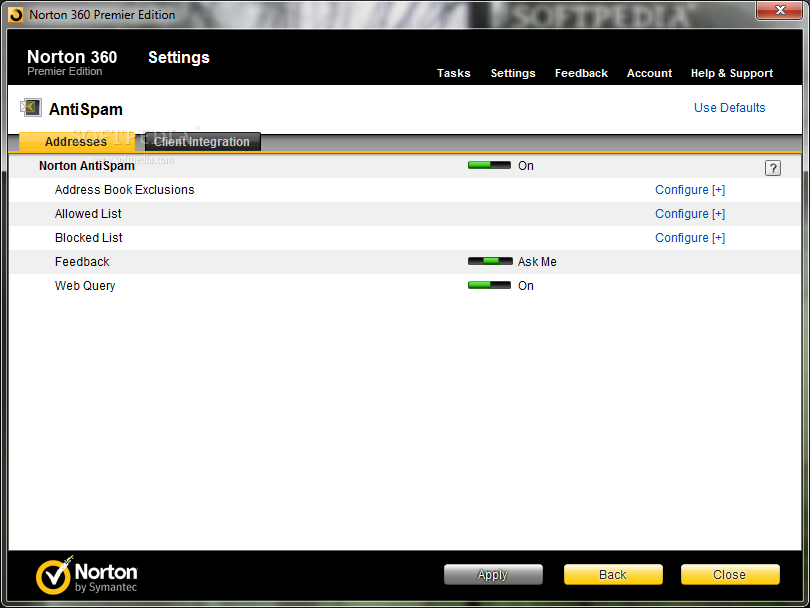Open the Feedback menu in header
Viewport: 810px width, 608px height.
tap(581, 73)
